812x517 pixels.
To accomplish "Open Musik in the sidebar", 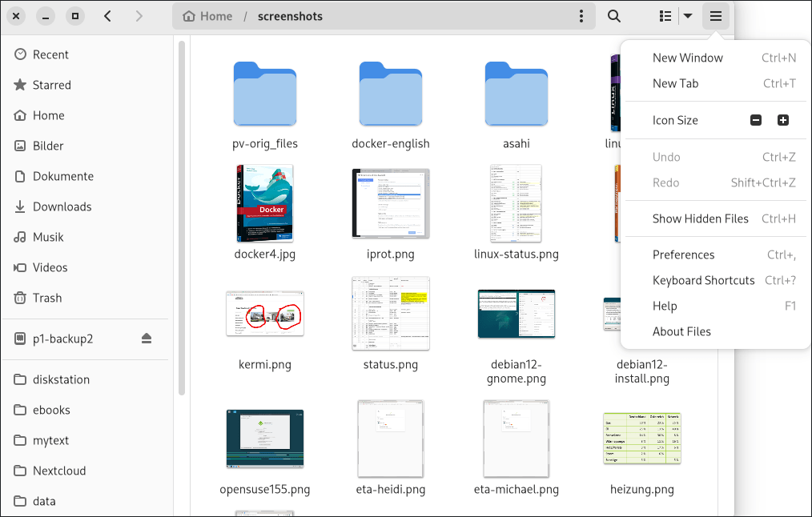I will point(87,237).
